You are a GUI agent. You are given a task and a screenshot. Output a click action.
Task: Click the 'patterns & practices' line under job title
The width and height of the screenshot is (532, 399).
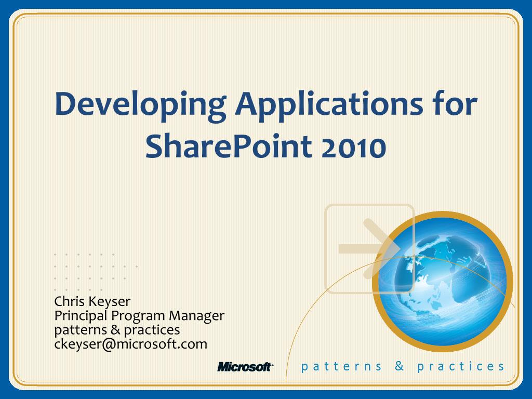coord(117,330)
